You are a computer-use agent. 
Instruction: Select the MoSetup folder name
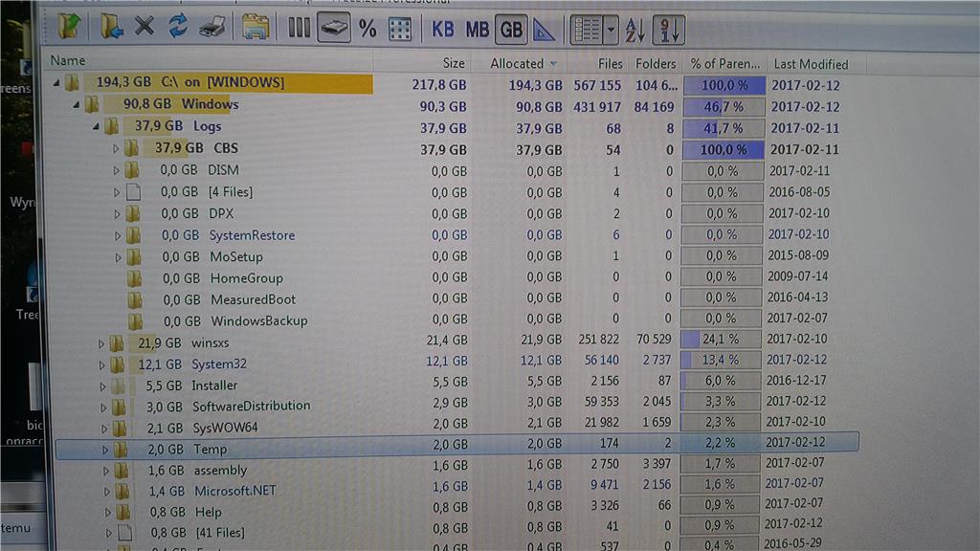click(236, 256)
